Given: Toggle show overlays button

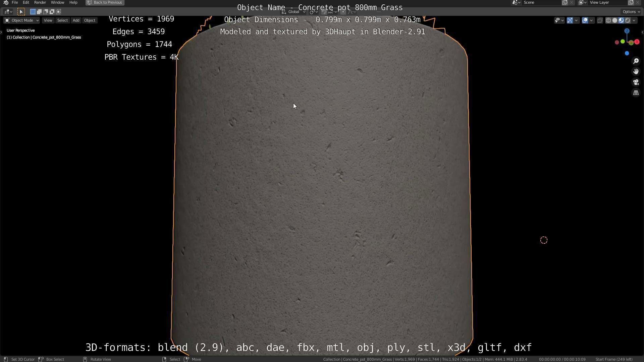Looking at the screenshot, I should pos(585,20).
